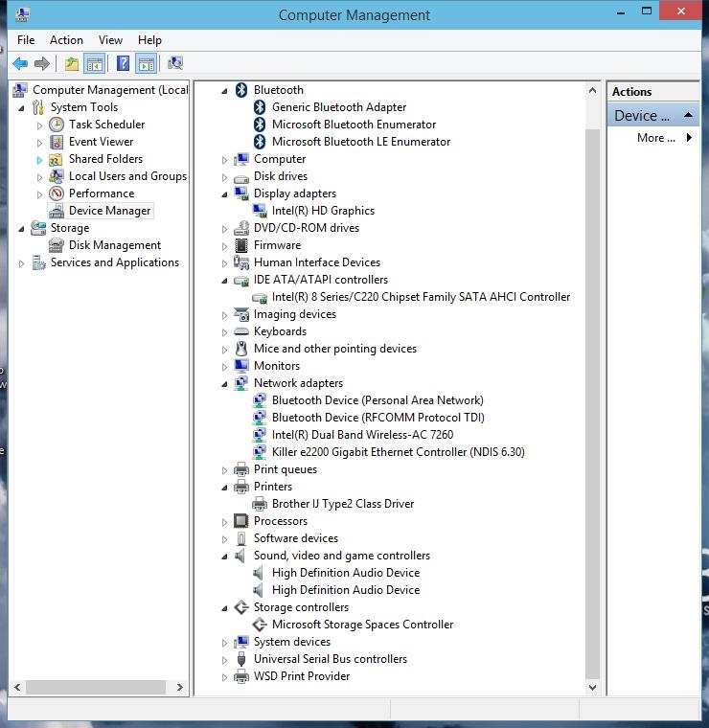This screenshot has width=709, height=728.
Task: Click console tree horizontal scroll right arrow
Action: [x=180, y=687]
